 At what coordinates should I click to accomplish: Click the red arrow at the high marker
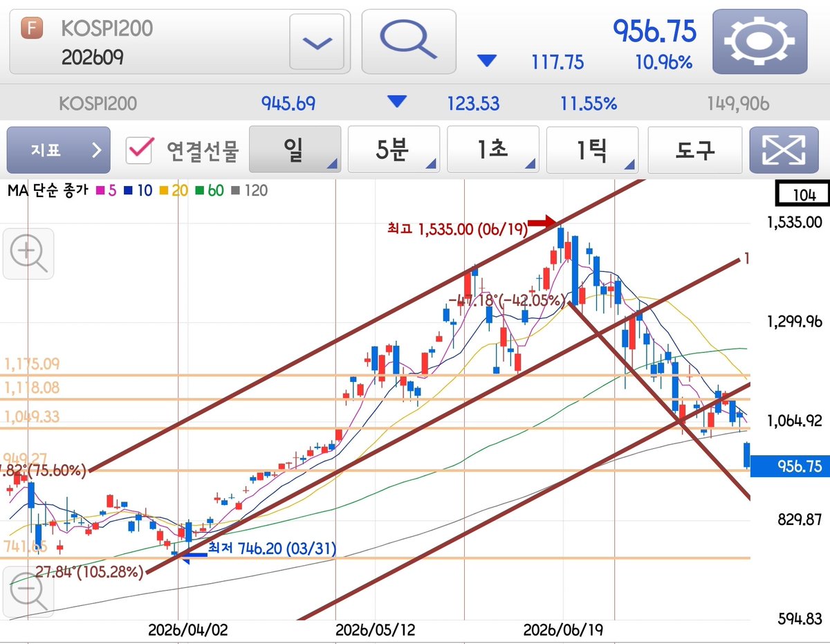coord(542,222)
